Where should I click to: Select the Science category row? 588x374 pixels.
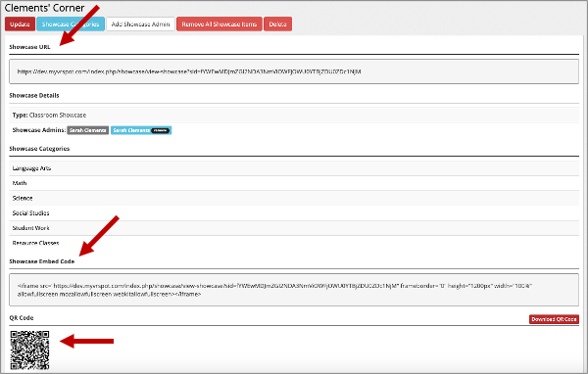(294, 198)
